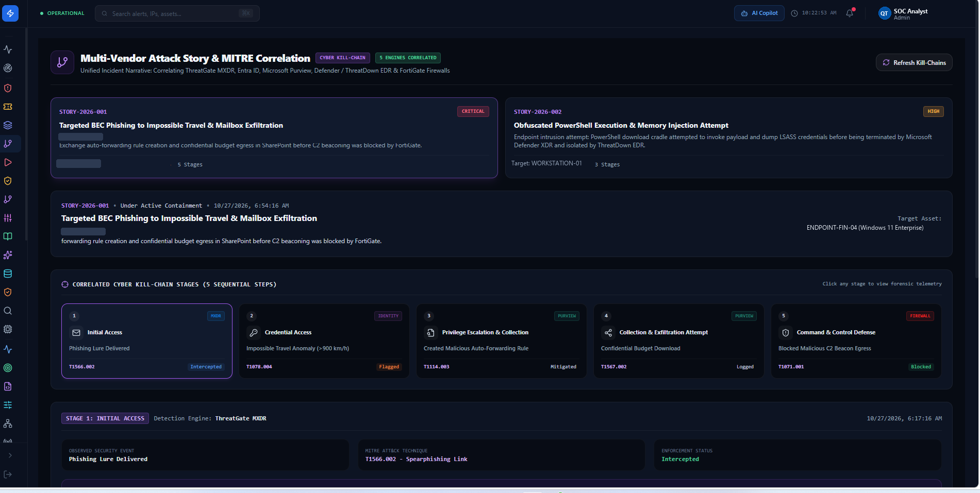This screenshot has height=493, width=980.
Task: Select kill-chain stage 2 Credential Access
Action: tap(324, 341)
